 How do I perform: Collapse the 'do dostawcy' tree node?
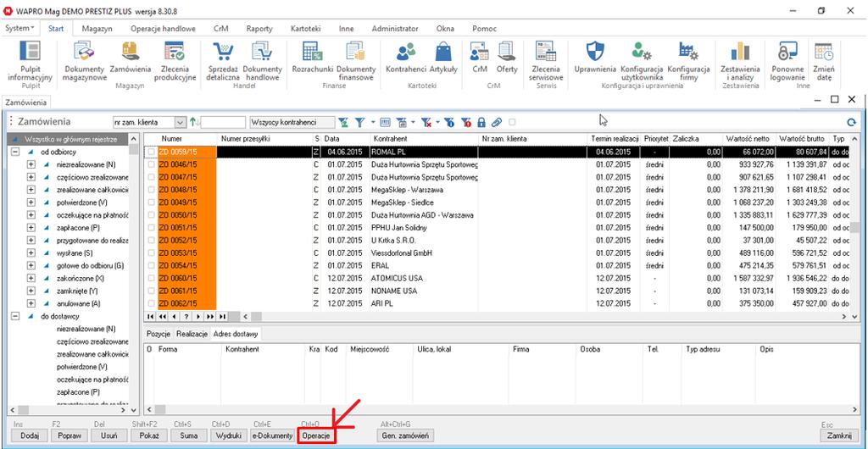pos(15,316)
